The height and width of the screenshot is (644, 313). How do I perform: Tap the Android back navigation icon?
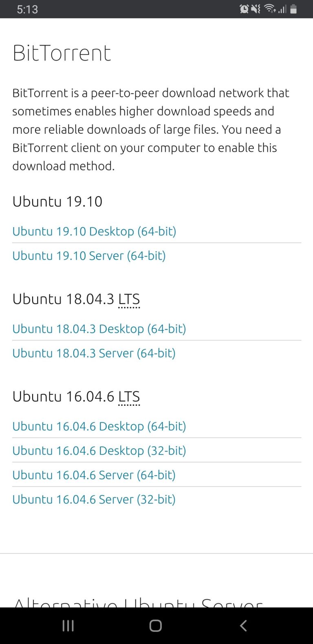click(x=243, y=626)
